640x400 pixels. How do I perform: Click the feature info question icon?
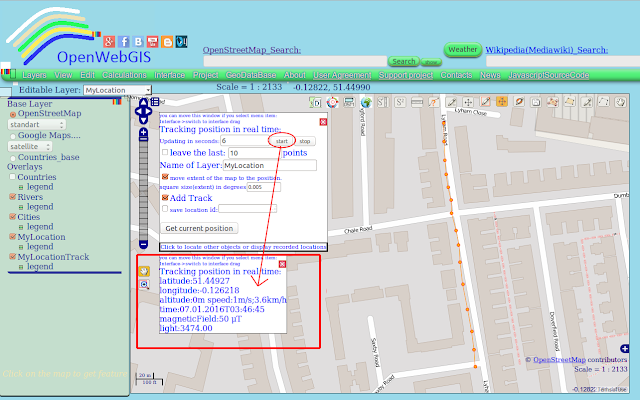[434, 102]
